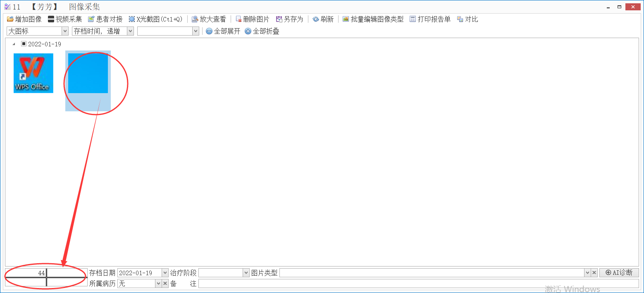Click the 刷新 refresh button
The width and height of the screenshot is (644, 293).
pos(323,19)
